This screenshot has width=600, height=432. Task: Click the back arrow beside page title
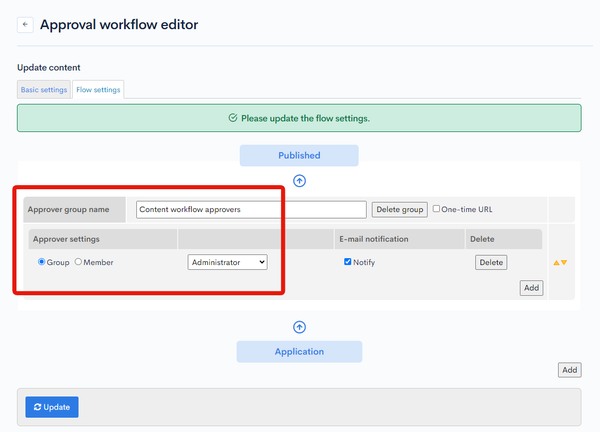point(25,25)
